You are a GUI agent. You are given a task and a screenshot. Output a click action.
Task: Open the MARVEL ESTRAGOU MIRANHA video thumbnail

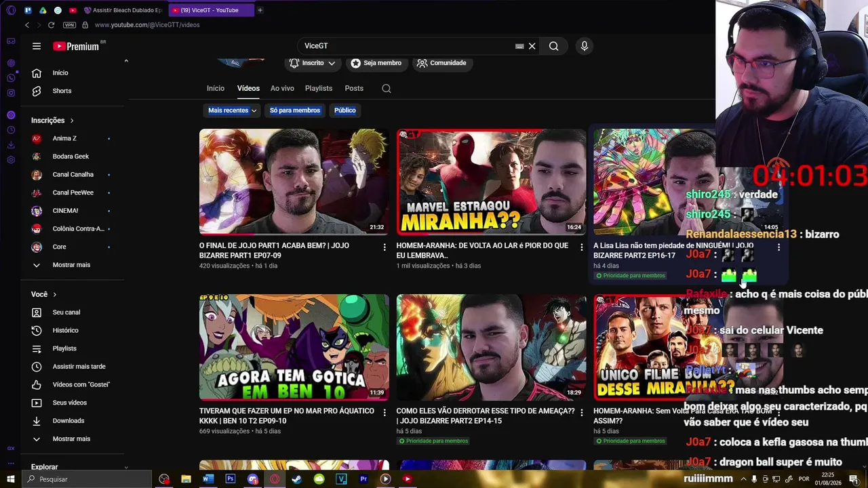(x=492, y=182)
